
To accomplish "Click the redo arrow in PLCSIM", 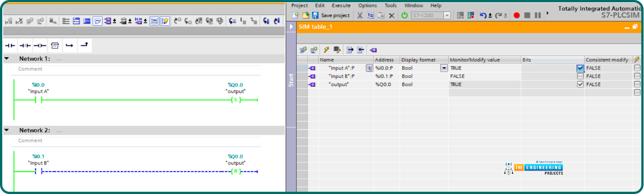I will [498, 15].
